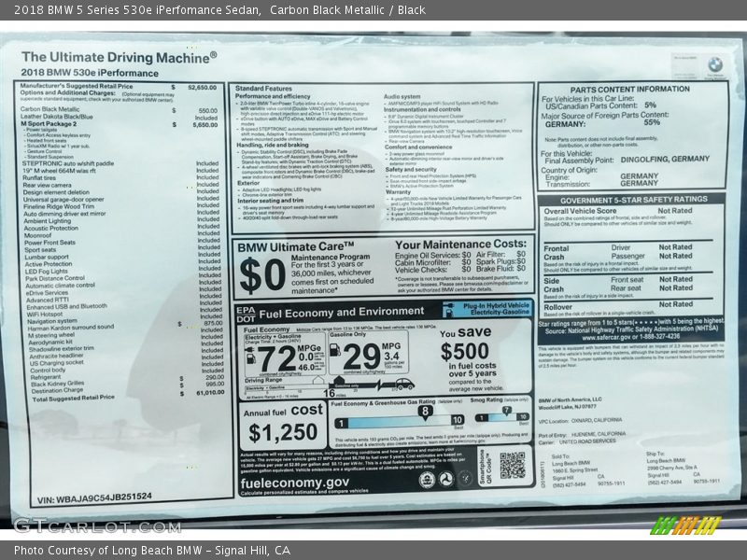Click The Ultimate Driving Machine heading
The image size is (747, 560).
(x=120, y=58)
